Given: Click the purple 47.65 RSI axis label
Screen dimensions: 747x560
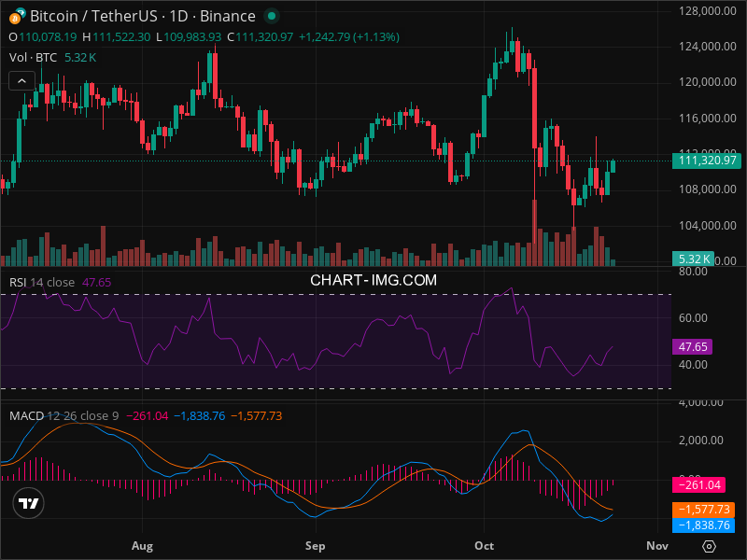Looking at the screenshot, I should (x=693, y=346).
